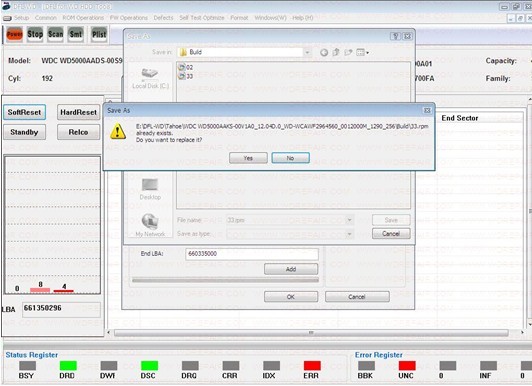Click the DWF status indicator

(x=109, y=365)
